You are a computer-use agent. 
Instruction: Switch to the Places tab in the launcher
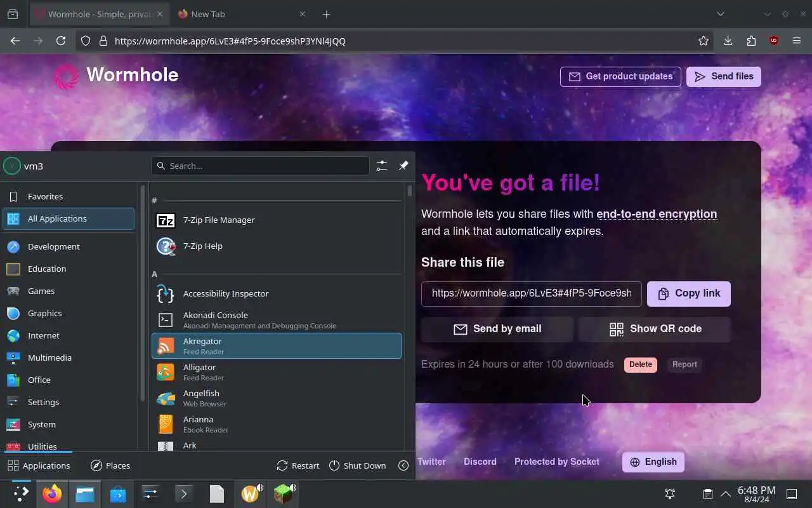coord(110,465)
